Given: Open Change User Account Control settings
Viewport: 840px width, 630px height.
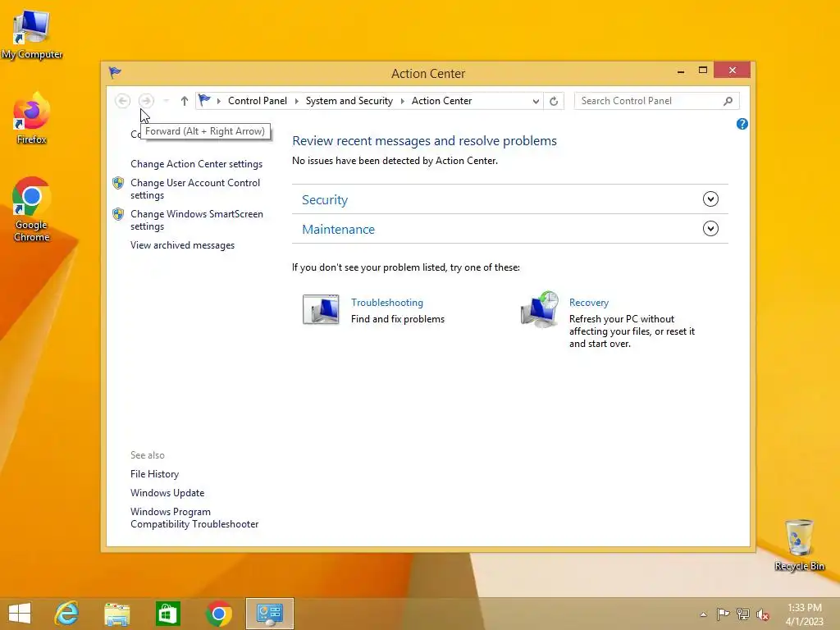Looking at the screenshot, I should (195, 189).
